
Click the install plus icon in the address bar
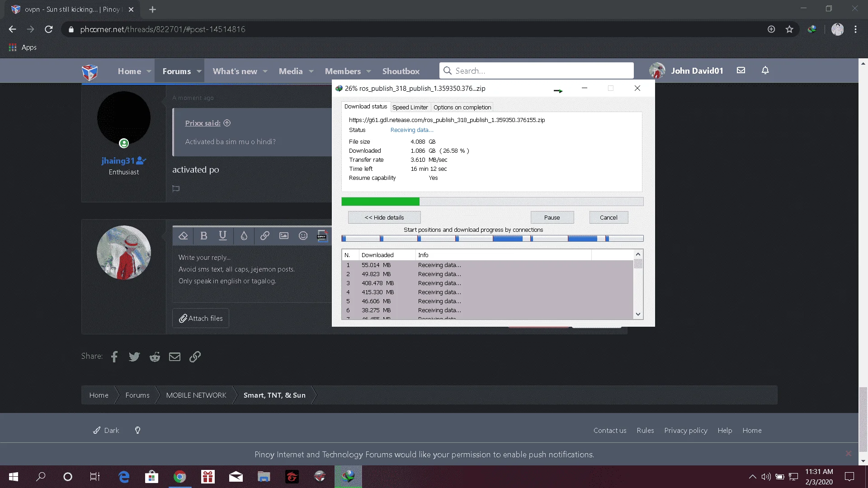771,29
